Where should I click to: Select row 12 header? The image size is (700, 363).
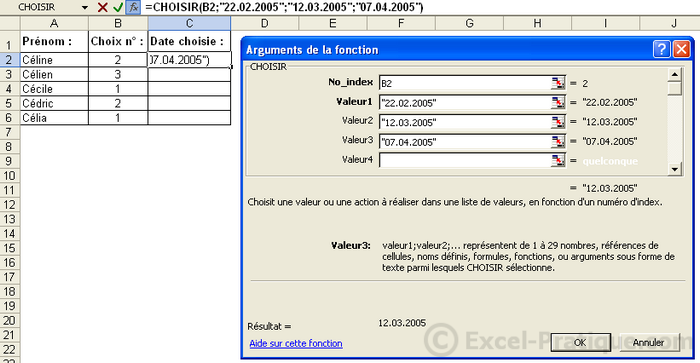(9, 204)
